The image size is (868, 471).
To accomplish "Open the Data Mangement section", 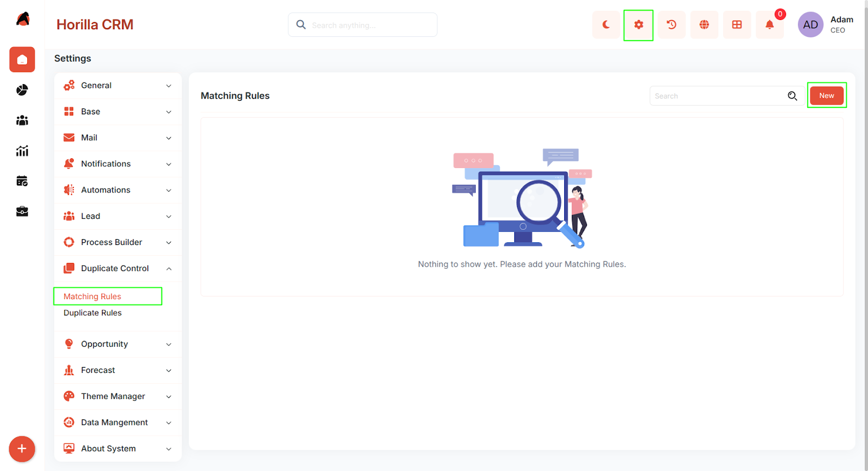I will click(118, 422).
